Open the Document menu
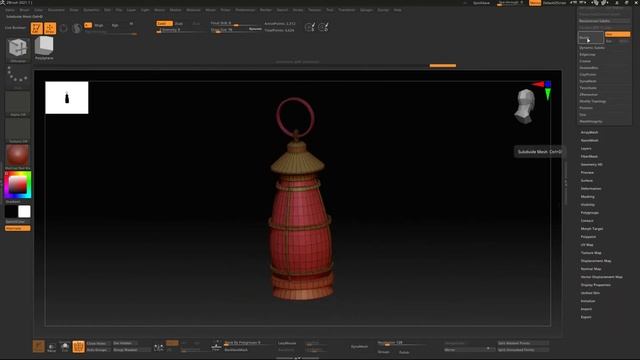Screen dimensions: 640x360 click(56, 10)
